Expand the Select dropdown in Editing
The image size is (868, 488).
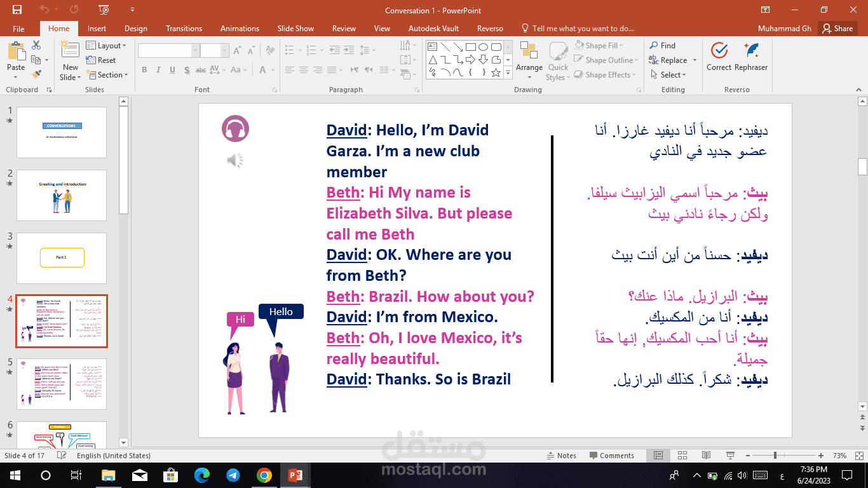668,75
